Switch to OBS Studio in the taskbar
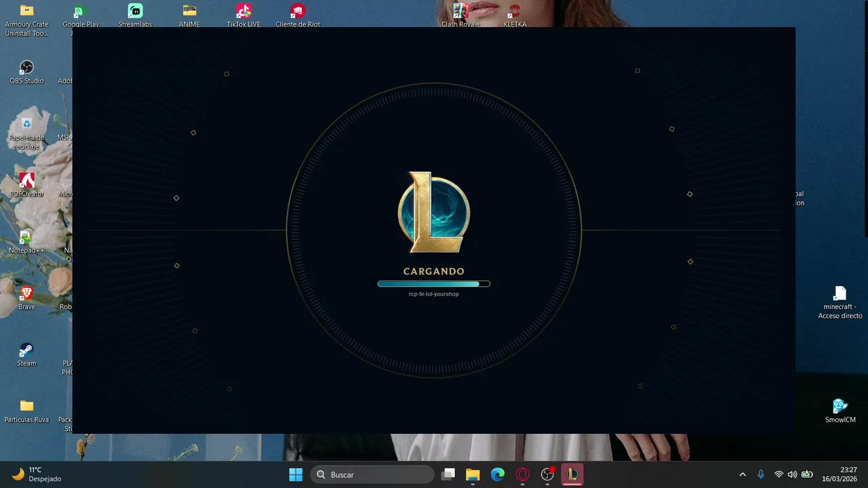Screen dimensions: 868x488 click(547, 474)
